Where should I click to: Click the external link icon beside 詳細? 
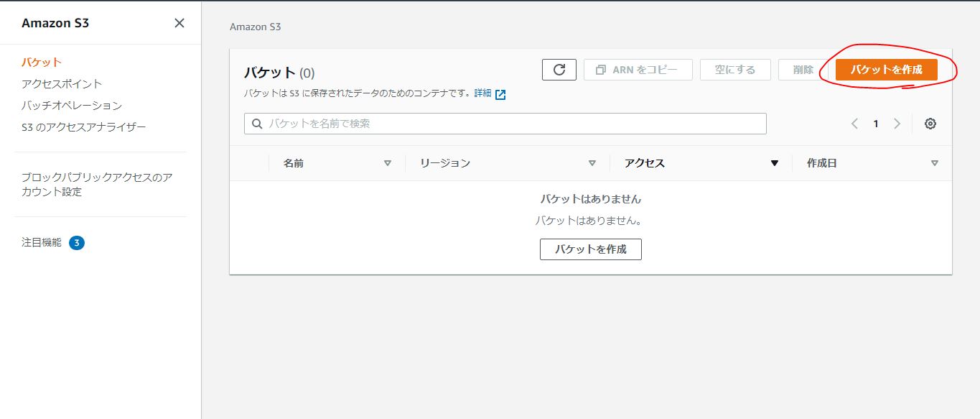500,94
